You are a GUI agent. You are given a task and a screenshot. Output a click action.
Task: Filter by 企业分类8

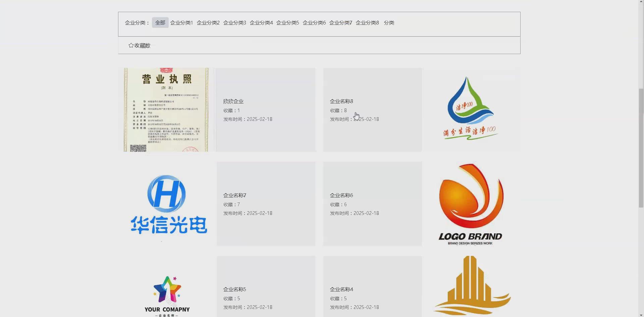coord(367,22)
